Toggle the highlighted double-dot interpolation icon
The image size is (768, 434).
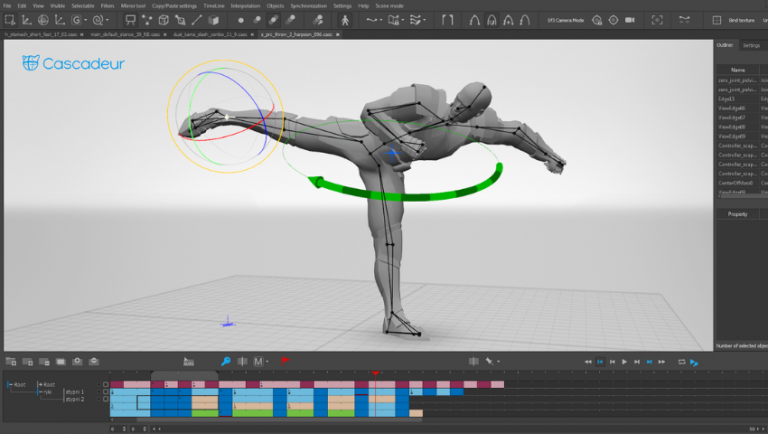pyautogui.click(x=273, y=20)
